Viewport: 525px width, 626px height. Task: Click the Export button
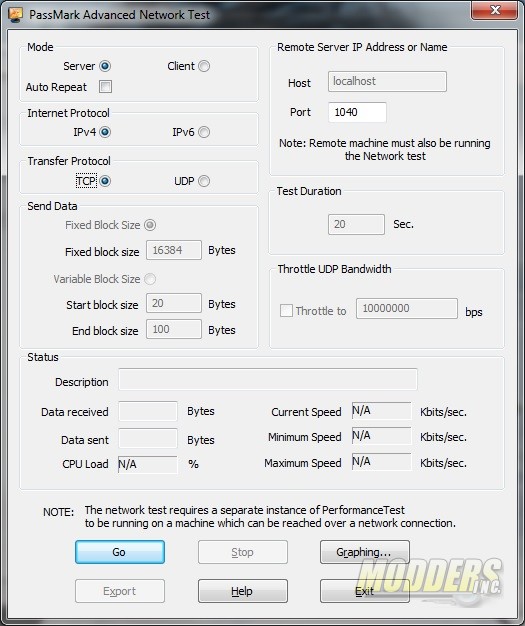coord(120,591)
